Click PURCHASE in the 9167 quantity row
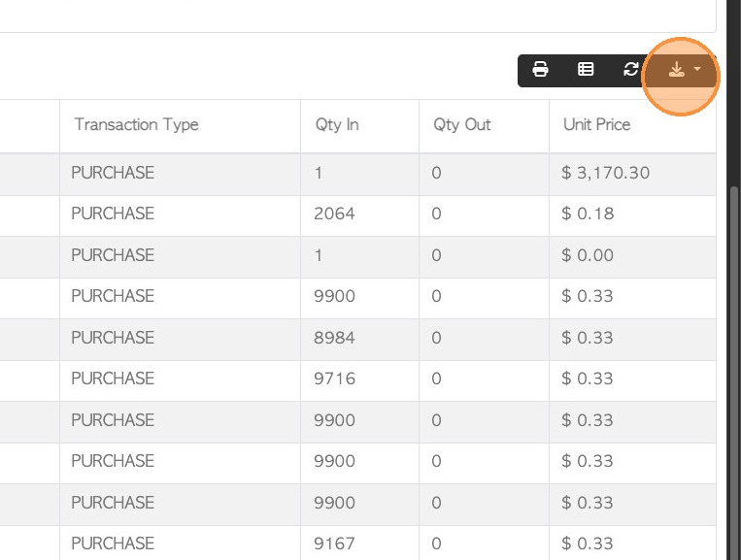Viewport: 741px width, 560px height. pyautogui.click(x=113, y=544)
